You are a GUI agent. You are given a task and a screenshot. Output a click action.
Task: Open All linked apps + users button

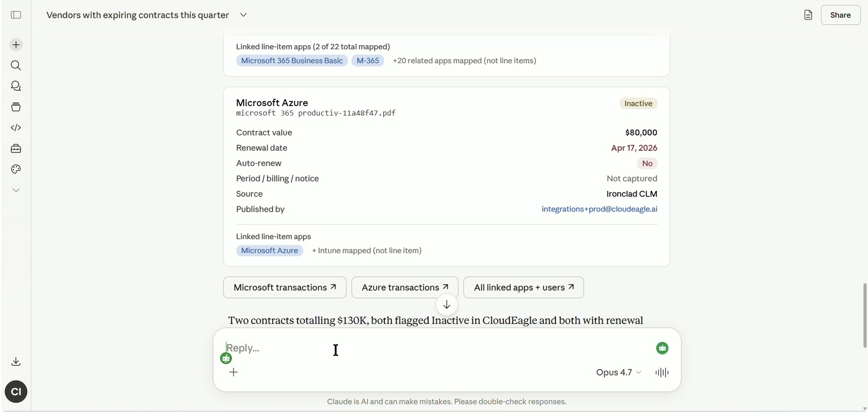click(x=524, y=287)
